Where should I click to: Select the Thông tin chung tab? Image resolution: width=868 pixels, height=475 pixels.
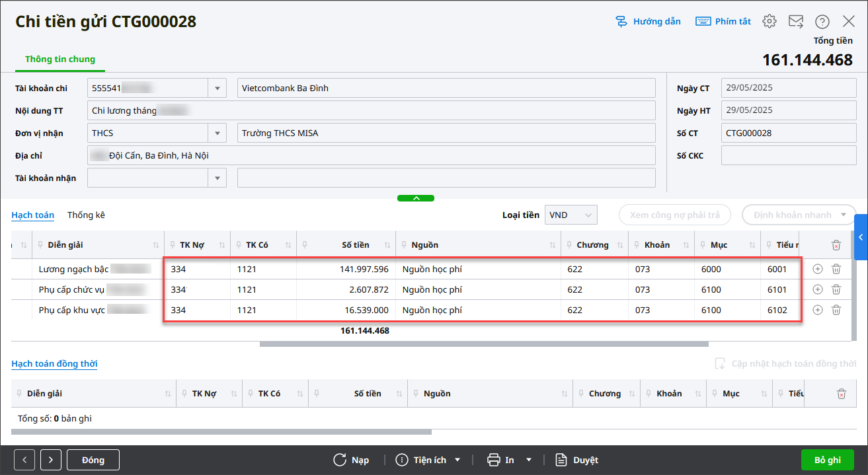tap(60, 59)
